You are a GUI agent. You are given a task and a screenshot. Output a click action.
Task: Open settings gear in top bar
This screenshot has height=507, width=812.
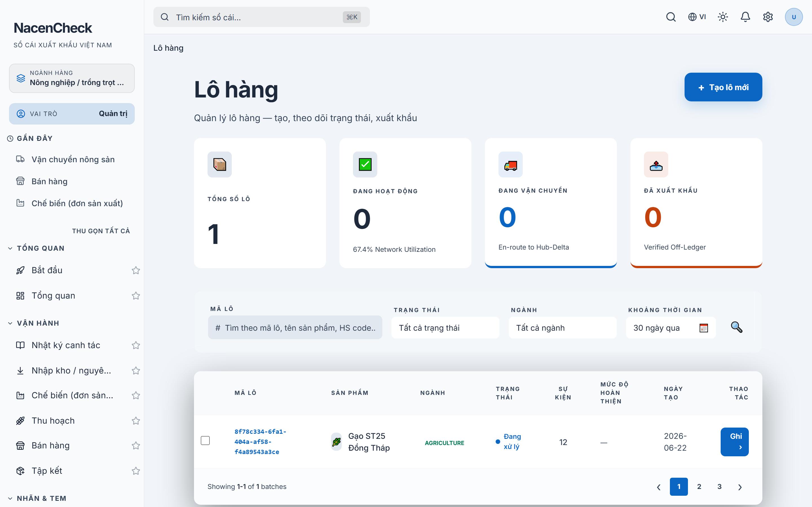[768, 17]
